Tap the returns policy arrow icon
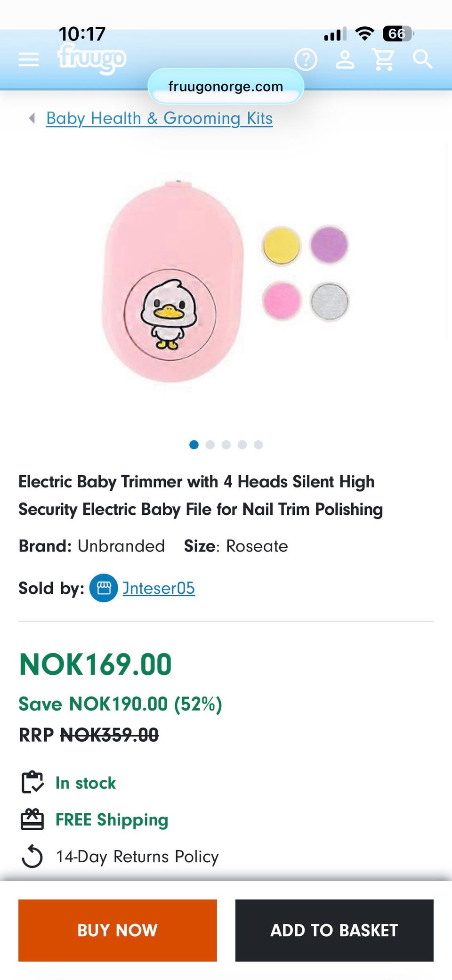Image resolution: width=452 pixels, height=980 pixels. point(32,856)
